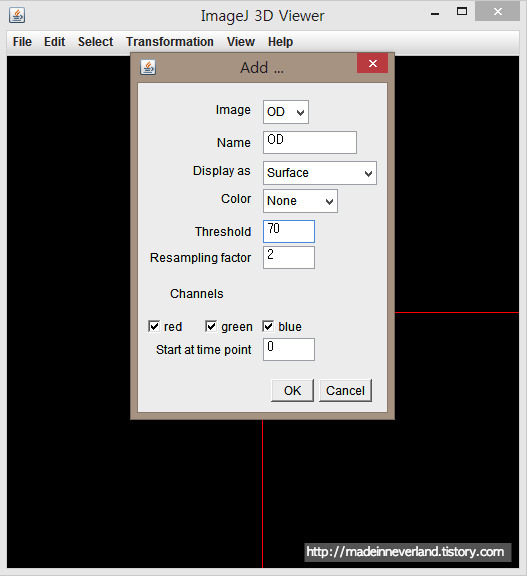527x576 pixels.
Task: Open the View menu
Action: pos(241,42)
